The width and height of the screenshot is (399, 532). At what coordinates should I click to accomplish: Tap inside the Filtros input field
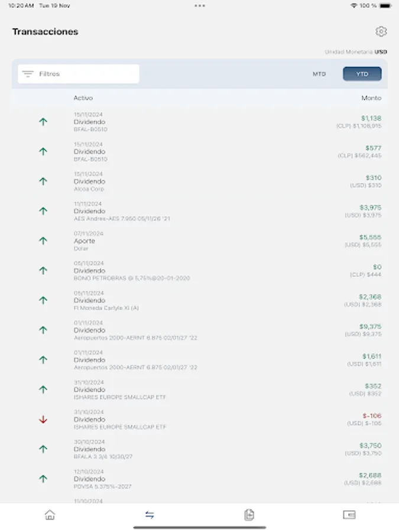83,73
